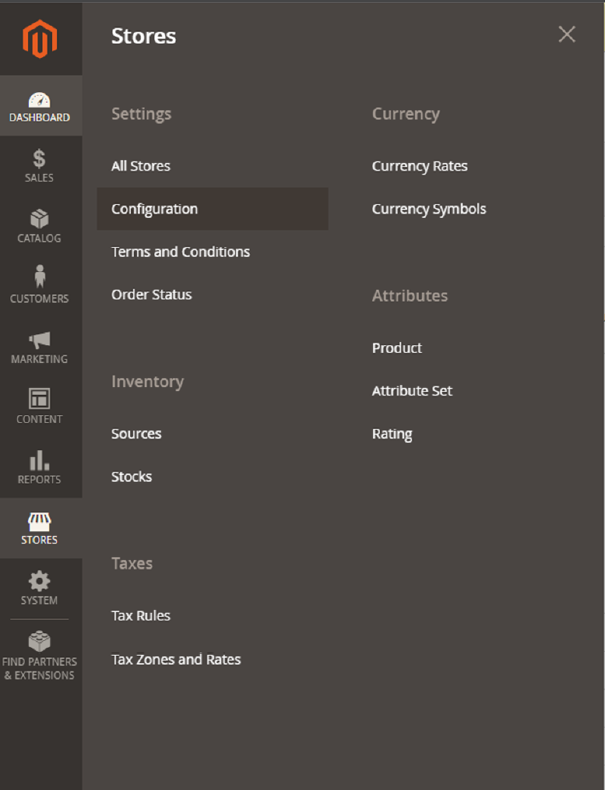Open All Stores under Settings
Viewport: 605px width, 790px height.
coord(141,166)
